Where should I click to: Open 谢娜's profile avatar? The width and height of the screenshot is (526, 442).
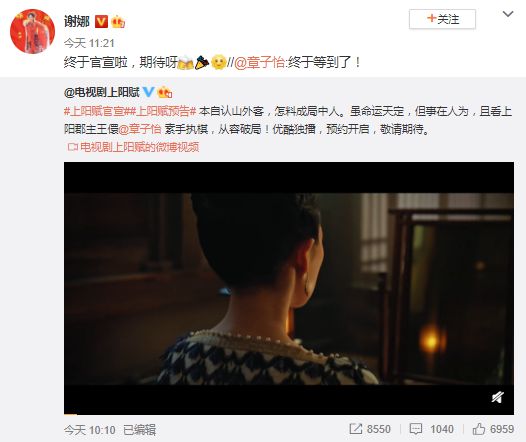point(33,31)
